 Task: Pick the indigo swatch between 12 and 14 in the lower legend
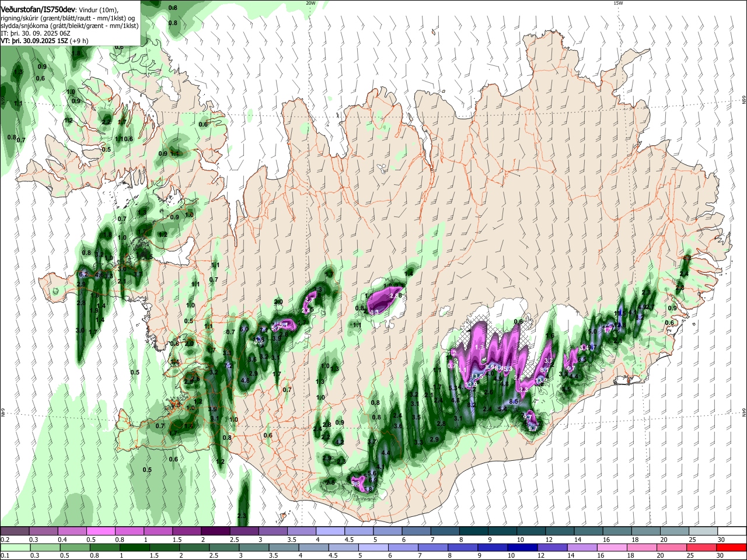coord(551,548)
